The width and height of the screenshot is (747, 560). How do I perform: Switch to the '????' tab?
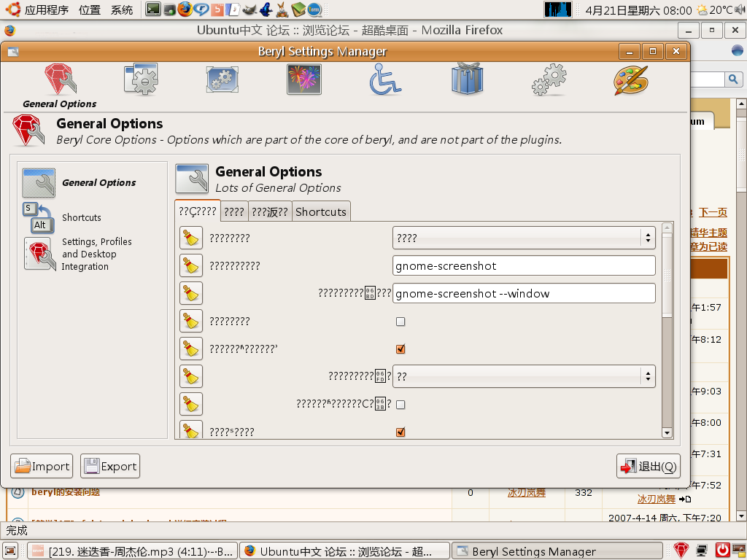click(x=234, y=212)
